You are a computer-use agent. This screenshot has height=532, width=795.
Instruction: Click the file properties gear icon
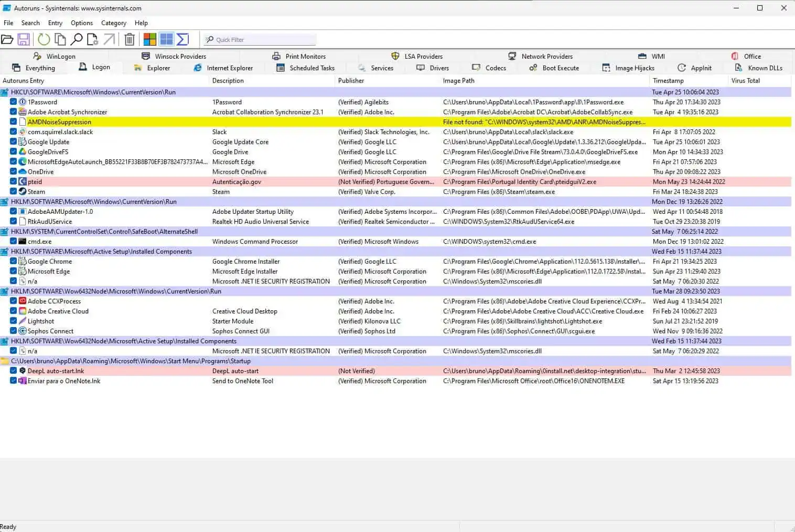(x=93, y=39)
